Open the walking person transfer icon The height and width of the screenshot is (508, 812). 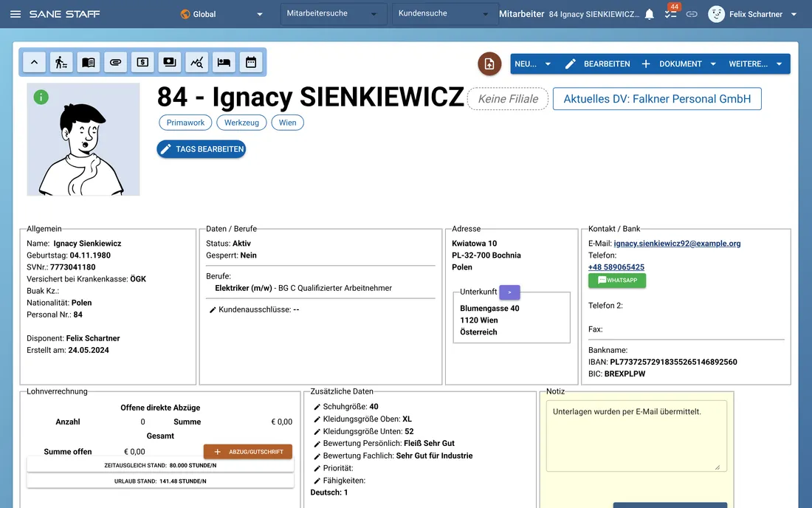[61, 62]
